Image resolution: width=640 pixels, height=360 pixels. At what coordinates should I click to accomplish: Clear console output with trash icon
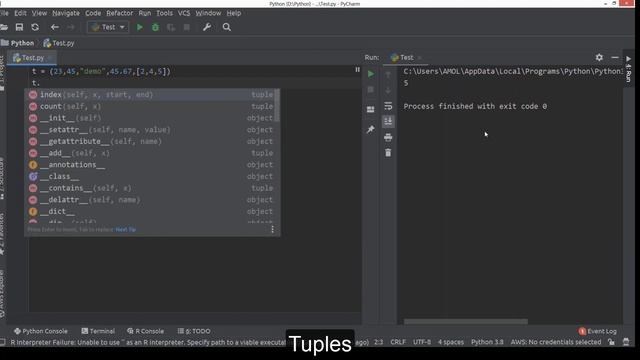click(388, 153)
